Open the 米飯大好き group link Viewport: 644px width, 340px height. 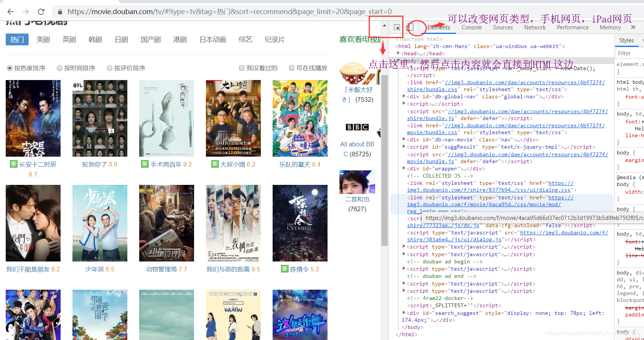[357, 95]
